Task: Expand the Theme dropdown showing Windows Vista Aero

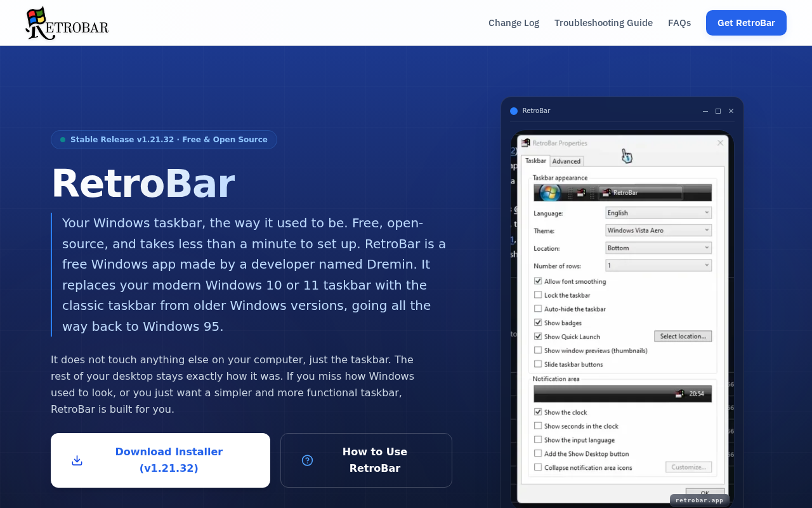Action: pyautogui.click(x=658, y=231)
